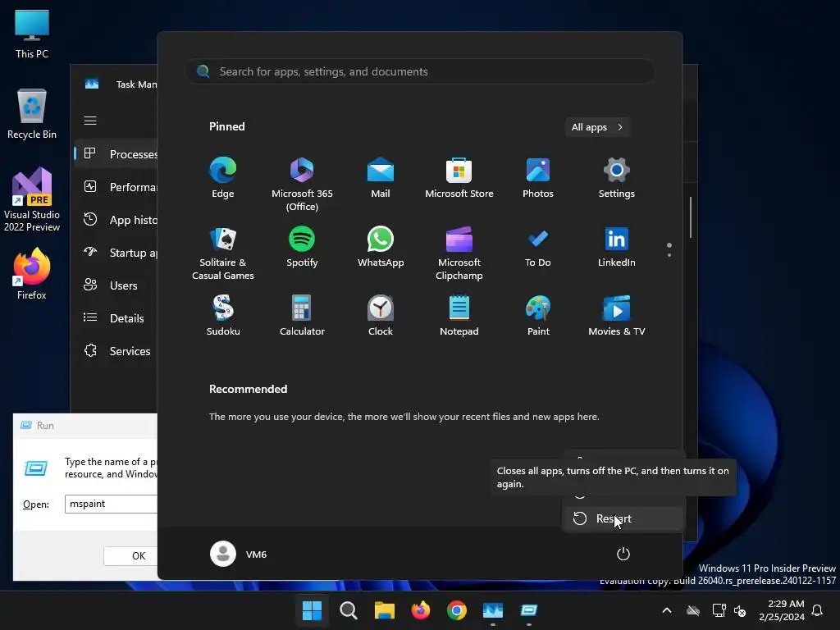Open the VM6 user account menu
840x630 pixels.
[x=239, y=554]
